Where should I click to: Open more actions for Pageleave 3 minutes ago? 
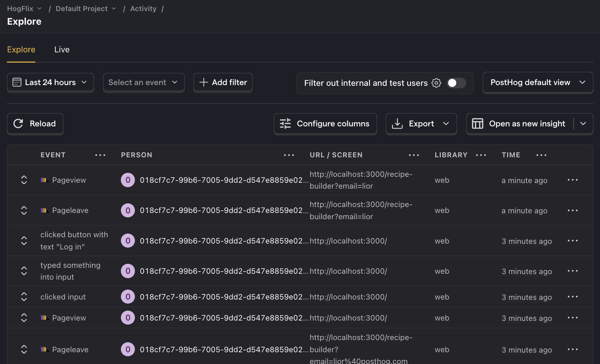coord(573,349)
